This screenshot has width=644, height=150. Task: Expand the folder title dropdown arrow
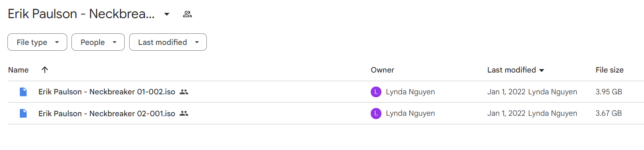[x=167, y=14]
